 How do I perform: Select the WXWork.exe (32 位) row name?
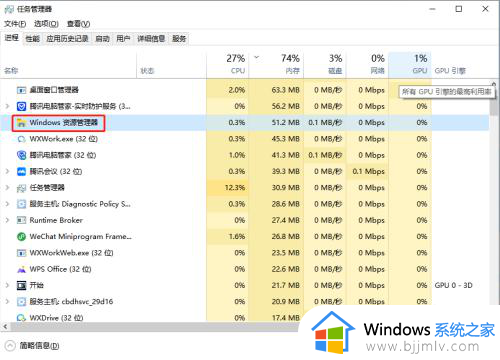tap(63, 139)
